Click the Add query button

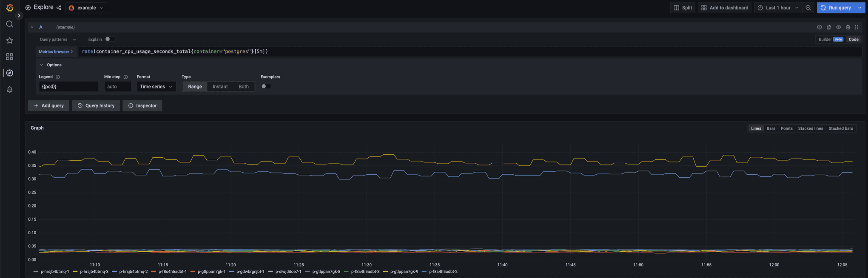(x=49, y=105)
